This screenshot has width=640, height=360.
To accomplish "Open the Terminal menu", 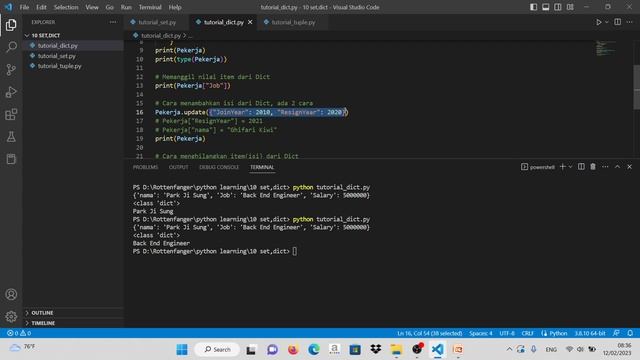I will tap(150, 7).
